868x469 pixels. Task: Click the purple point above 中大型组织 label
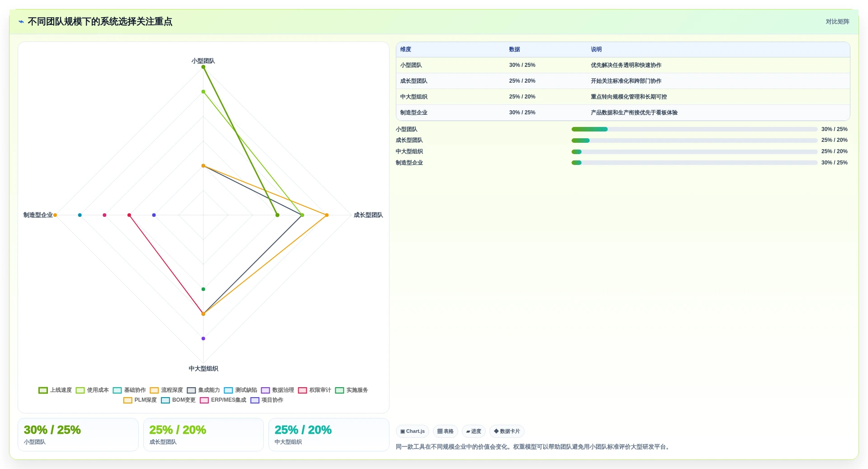[x=203, y=338]
